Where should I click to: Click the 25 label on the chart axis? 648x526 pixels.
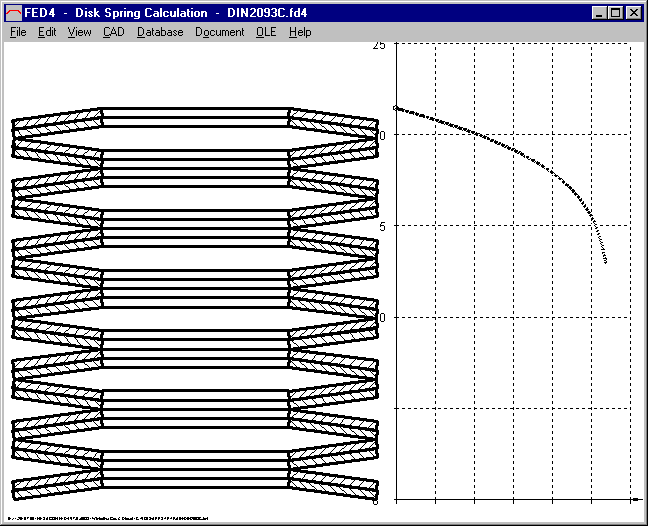378,46
